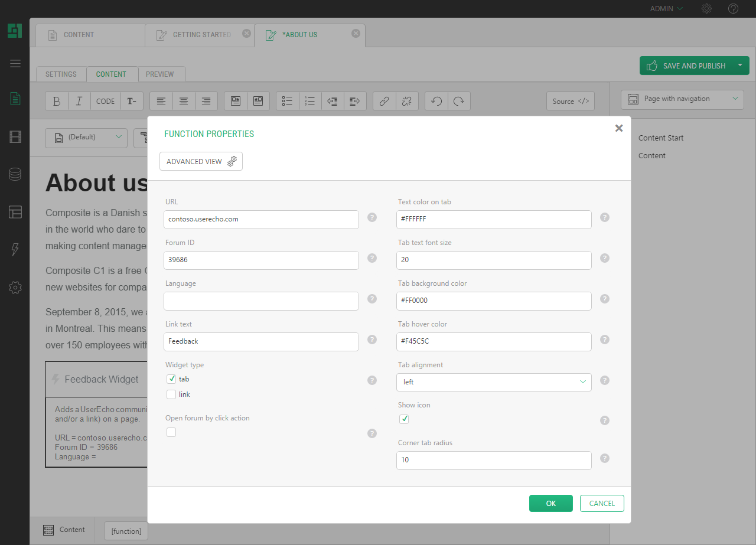
Task: Click into the Language input field
Action: 261,301
